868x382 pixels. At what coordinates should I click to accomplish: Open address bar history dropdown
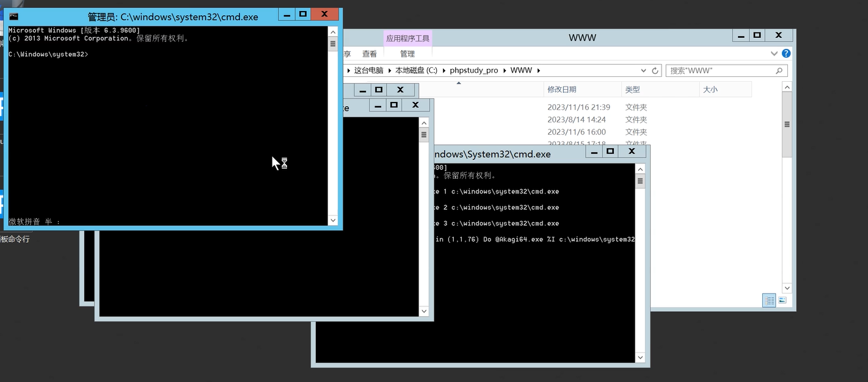644,71
